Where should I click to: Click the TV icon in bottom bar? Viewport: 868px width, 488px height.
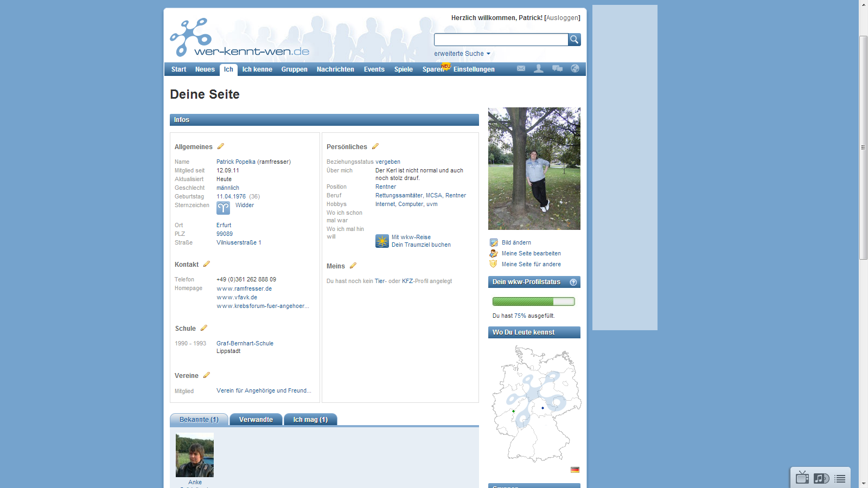pyautogui.click(x=802, y=478)
